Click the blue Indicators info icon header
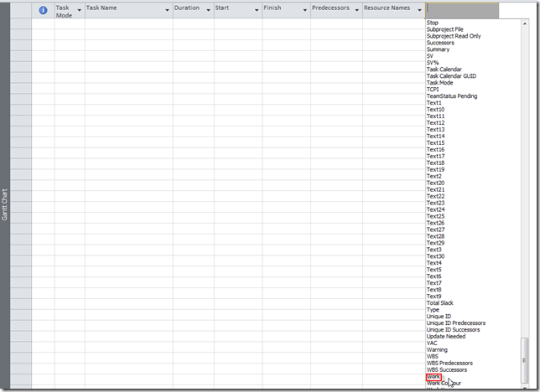The image size is (540, 392). pyautogui.click(x=43, y=11)
